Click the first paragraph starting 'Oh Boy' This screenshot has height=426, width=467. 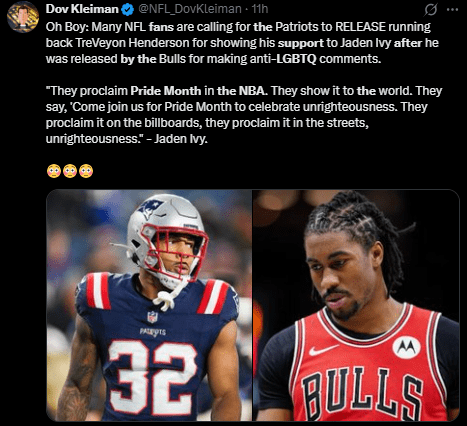(242, 42)
